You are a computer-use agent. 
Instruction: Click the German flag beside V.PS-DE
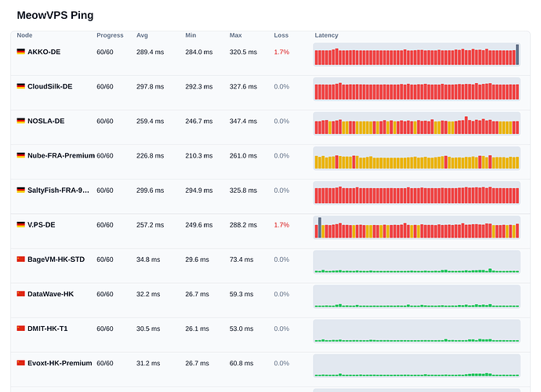(20, 224)
